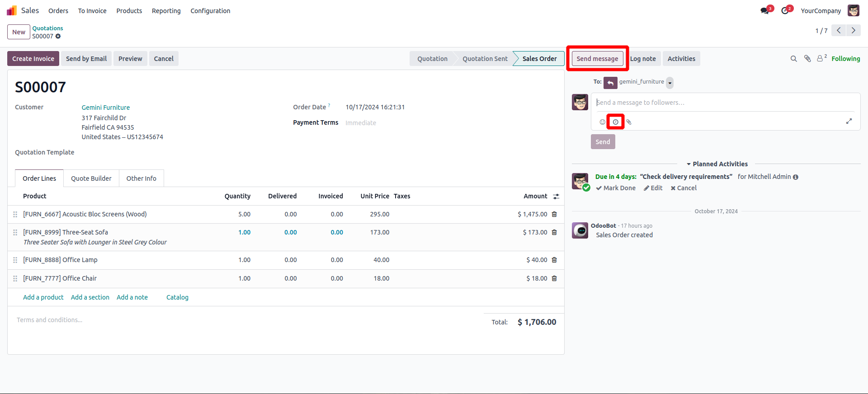The height and width of the screenshot is (394, 868).
Task: Grab the drag handle of Acoustic Bloc Screens row
Action: [15, 214]
